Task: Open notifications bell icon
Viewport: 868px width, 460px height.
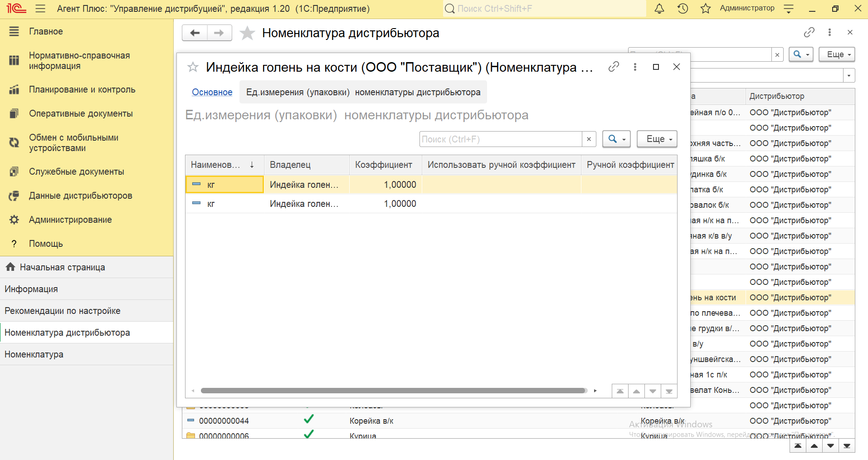Action: click(659, 9)
